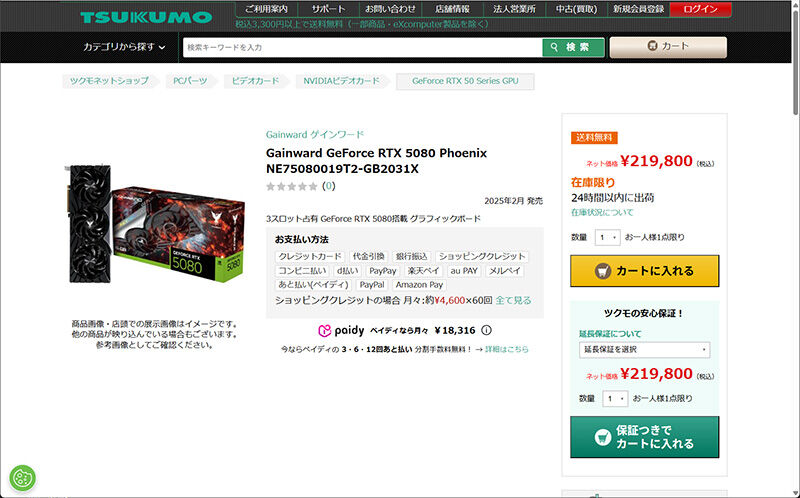
Task: Open the cart (カート) button
Action: click(x=668, y=46)
